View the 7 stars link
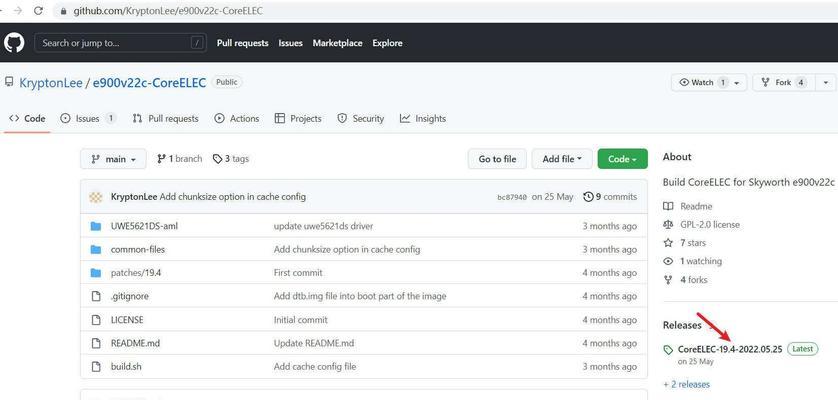This screenshot has width=838, height=400. point(685,243)
